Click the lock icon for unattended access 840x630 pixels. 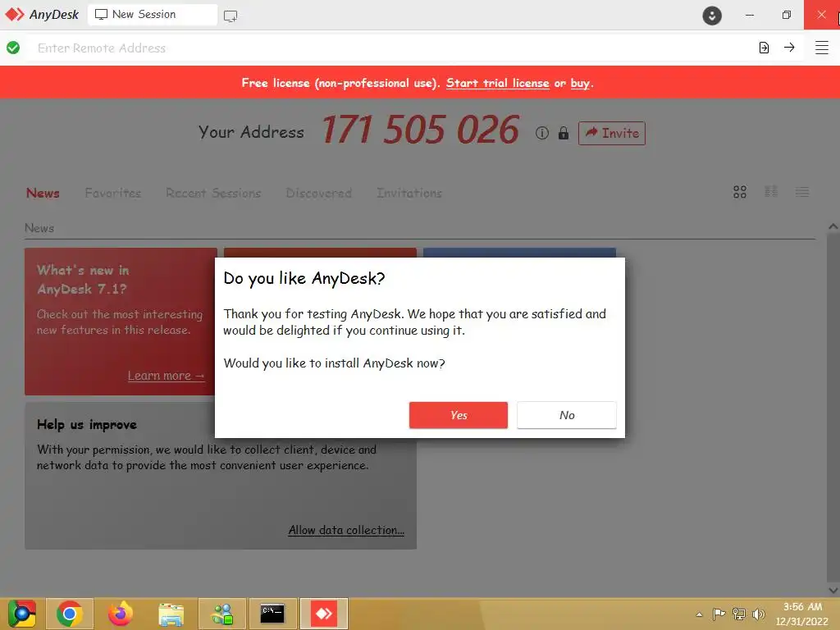point(563,133)
